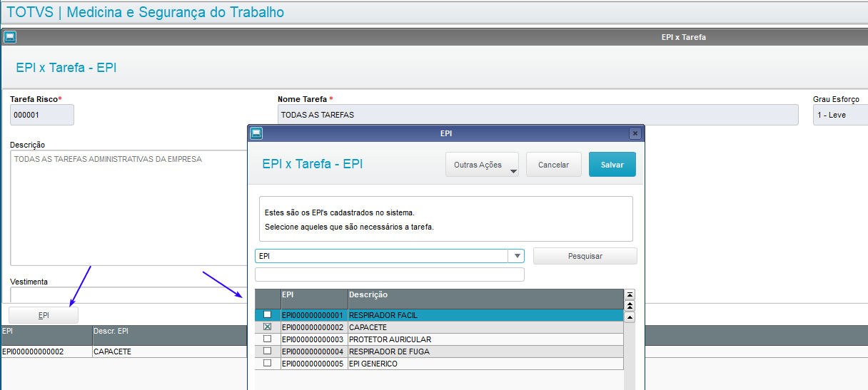Sort by Descrição column header in dialog
The height and width of the screenshot is (390, 868).
tap(485, 299)
